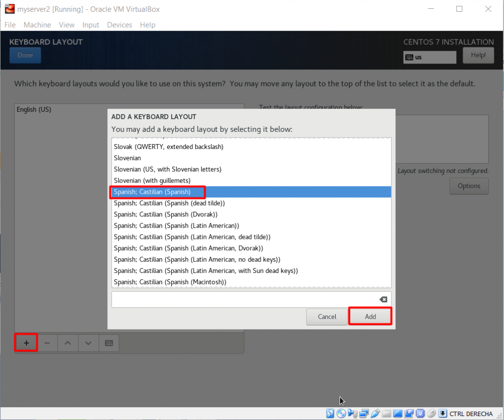Select Spanish (Latin American, no dead keys)
This screenshot has height=420, width=504.
pyautogui.click(x=252, y=260)
